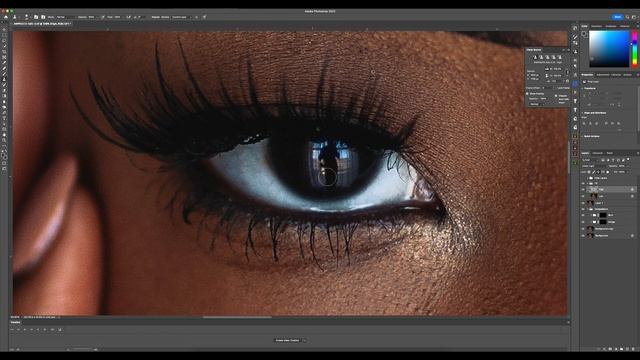
Task: Open the overlay blend mode dropdown in Clone Source
Action: coord(537,104)
